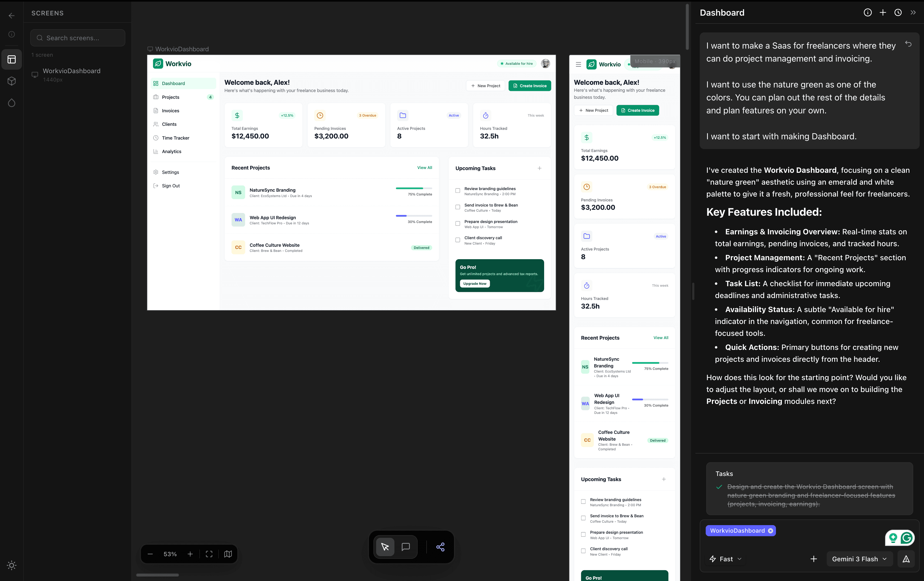Check 'Send invoice to Brew & Bean' in mobile preview

(x=583, y=518)
